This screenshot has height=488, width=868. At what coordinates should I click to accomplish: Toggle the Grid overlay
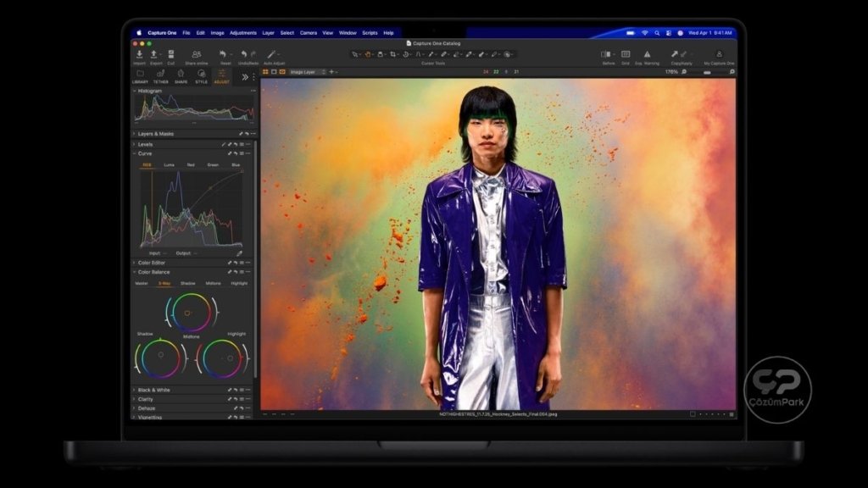coord(626,54)
